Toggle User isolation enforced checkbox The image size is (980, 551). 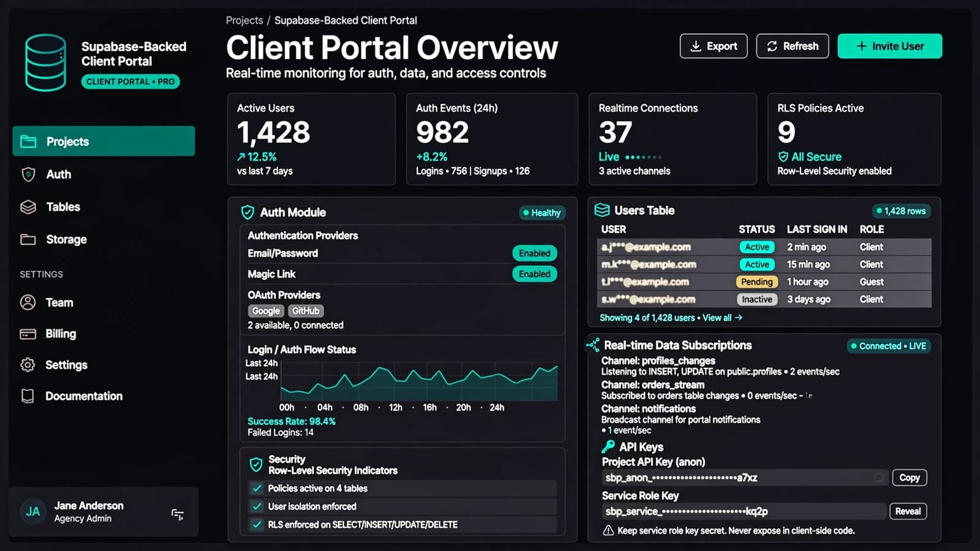coord(257,506)
